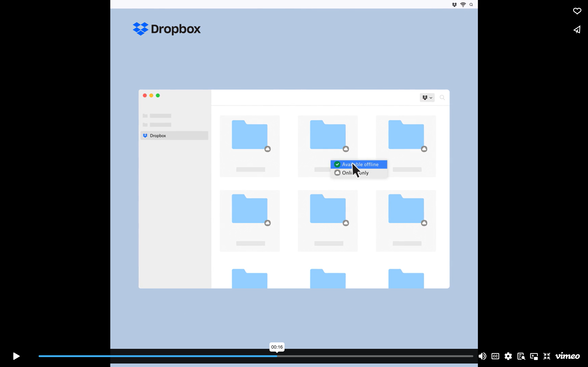The width and height of the screenshot is (588, 367).
Task: Like this video with the heart icon
Action: coord(577,11)
